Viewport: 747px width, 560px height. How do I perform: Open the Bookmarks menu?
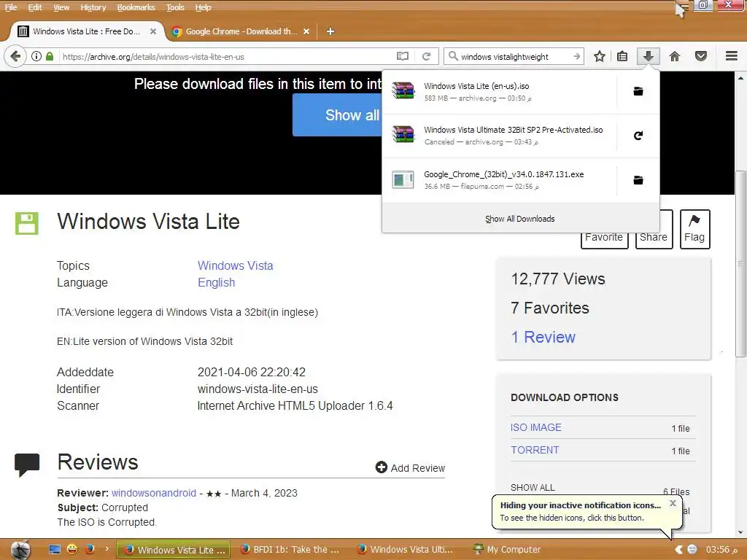point(136,7)
